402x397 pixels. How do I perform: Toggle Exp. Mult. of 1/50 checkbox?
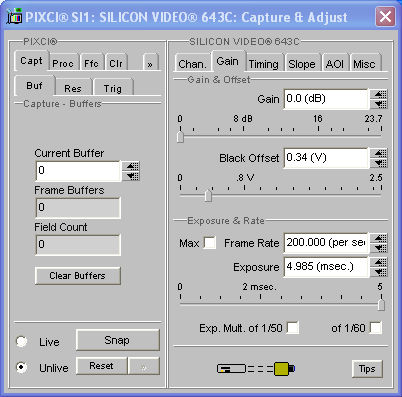click(x=293, y=328)
